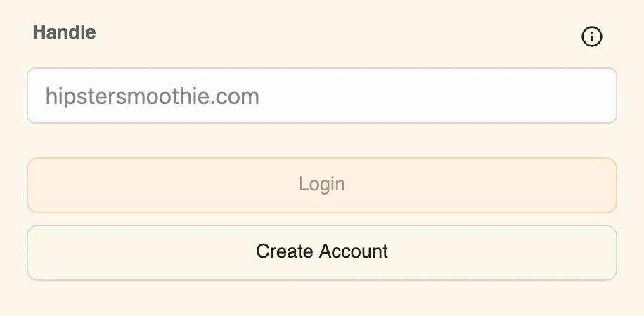Hit the info circle icon near Handle
Screen dimensions: 644x316
[592, 37]
